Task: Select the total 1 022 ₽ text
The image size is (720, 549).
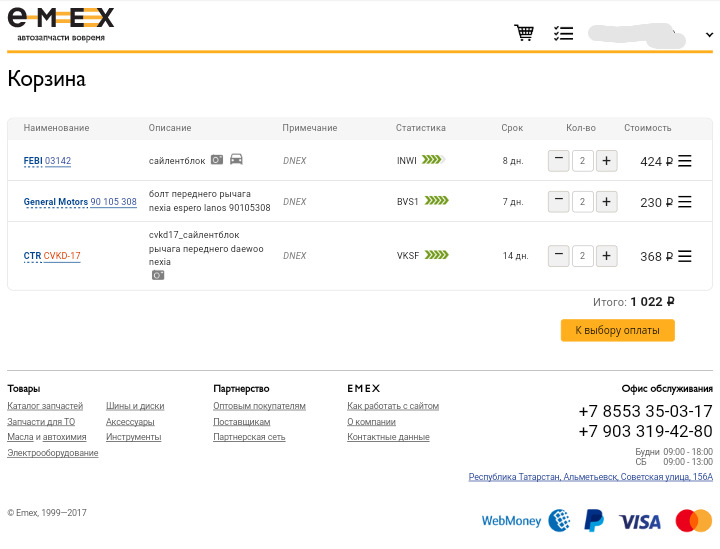Action: 652,302
